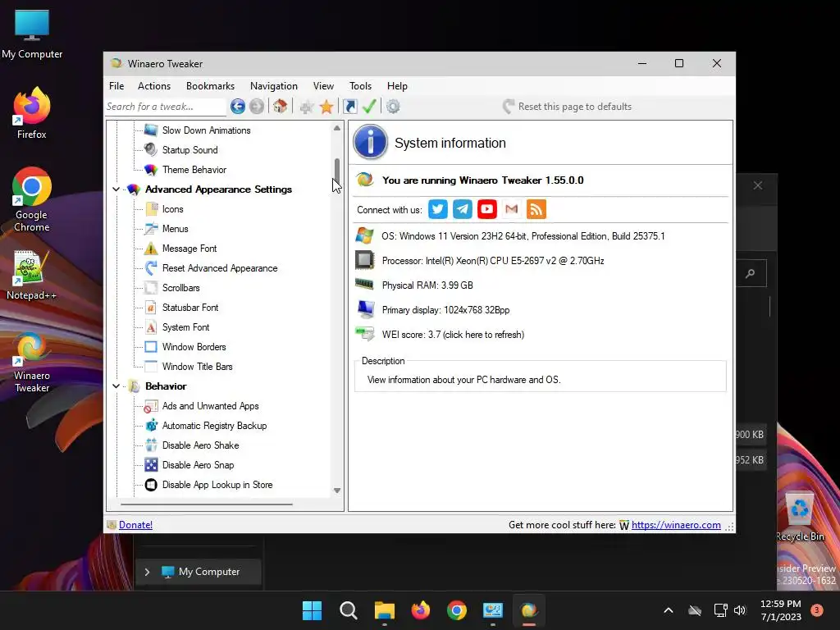Viewport: 840px width, 630px height.
Task: Open the Scrollbars tweak
Action: click(x=180, y=288)
